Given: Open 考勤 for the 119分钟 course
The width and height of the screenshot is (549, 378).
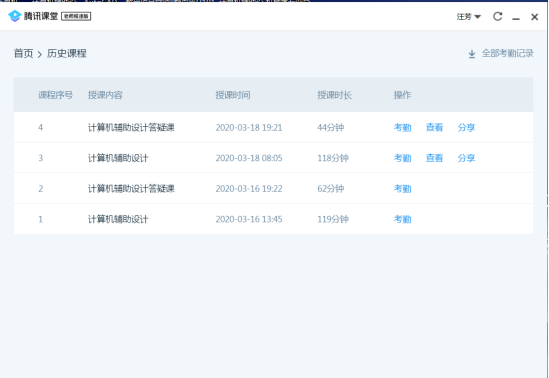Looking at the screenshot, I should coord(402,219).
